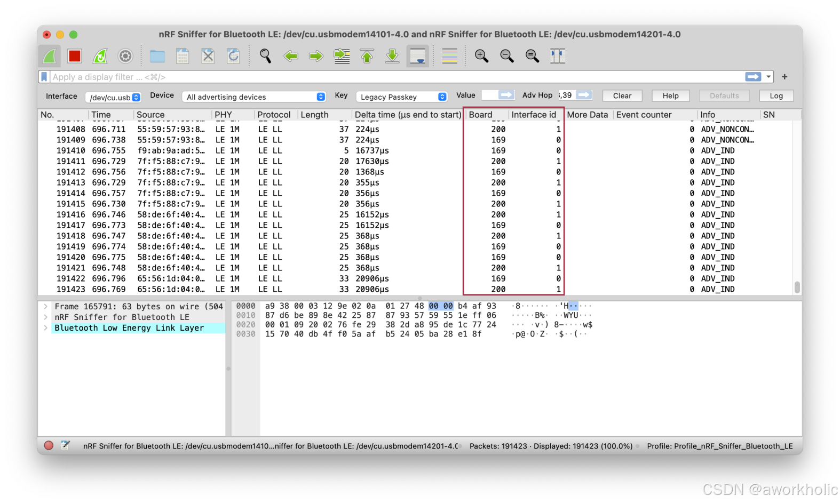Sort by the Protocol column header
This screenshot has height=504, width=840.
coord(275,115)
